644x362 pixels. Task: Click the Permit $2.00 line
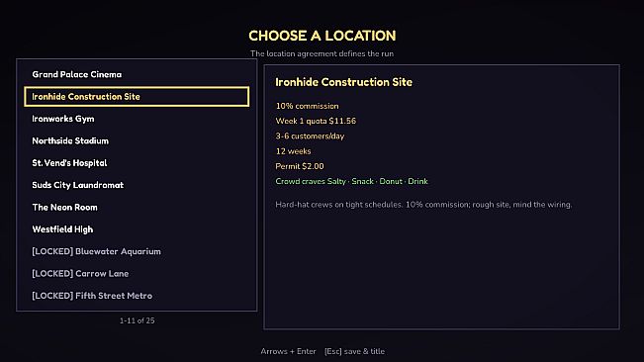pos(300,166)
